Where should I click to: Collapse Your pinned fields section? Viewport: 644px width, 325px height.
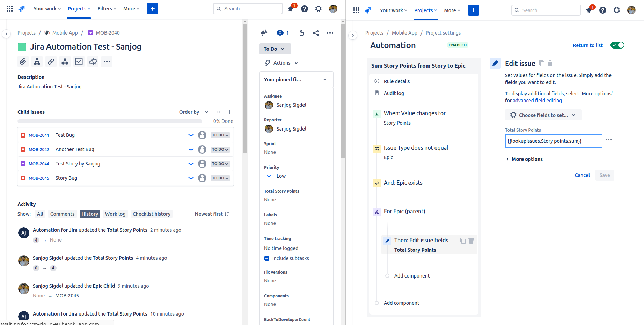pos(325,80)
